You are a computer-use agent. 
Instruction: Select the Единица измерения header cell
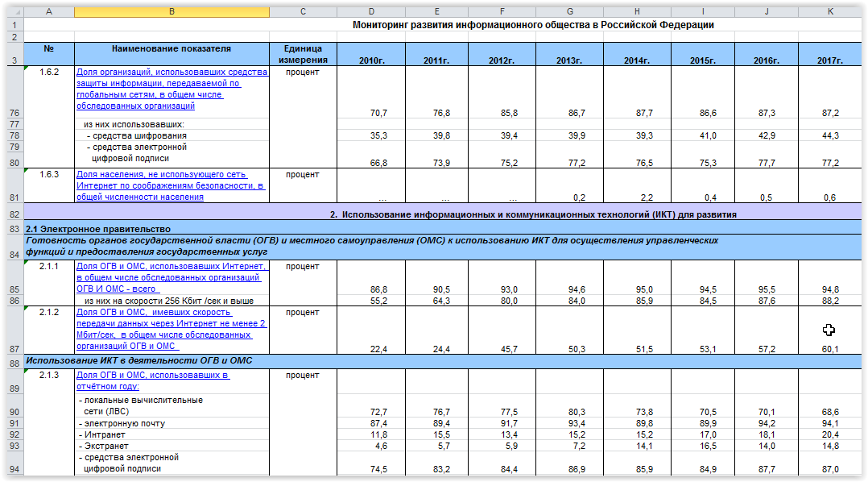click(x=302, y=54)
